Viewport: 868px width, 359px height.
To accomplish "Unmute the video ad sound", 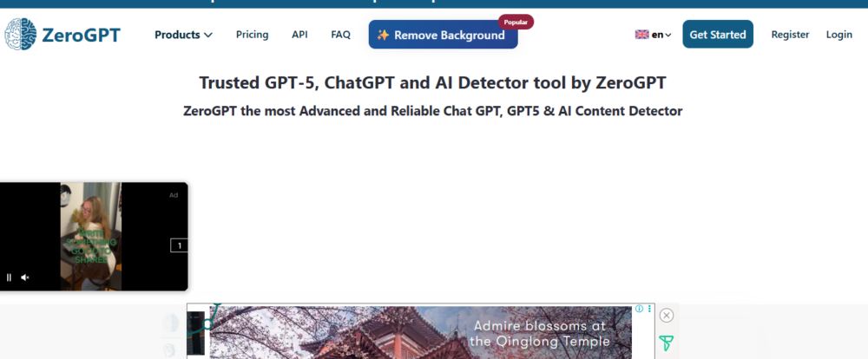I will point(25,277).
